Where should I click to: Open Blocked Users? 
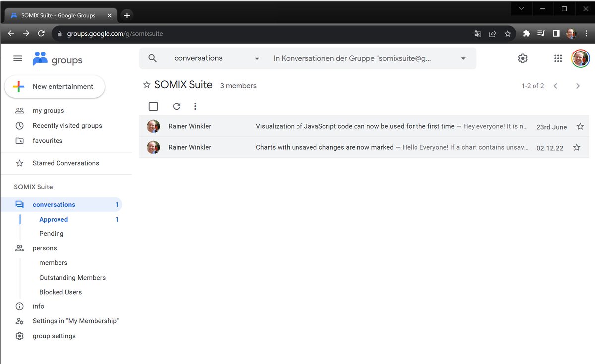(60, 292)
